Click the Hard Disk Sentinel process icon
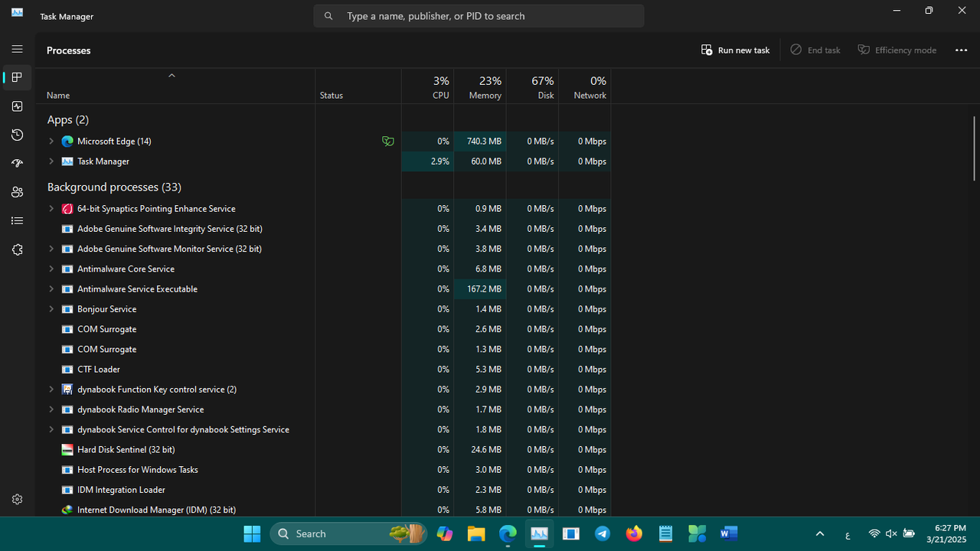The height and width of the screenshot is (551, 980). pos(67,449)
